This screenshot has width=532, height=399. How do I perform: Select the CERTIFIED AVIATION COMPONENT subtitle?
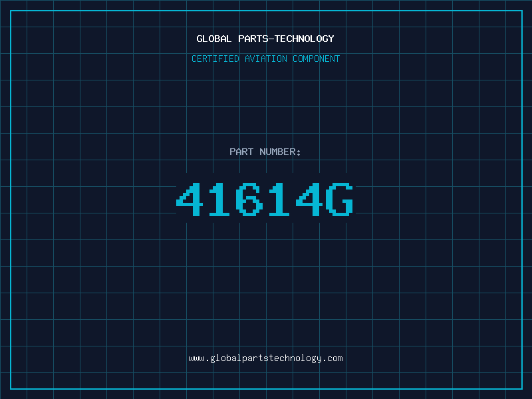pos(265,59)
